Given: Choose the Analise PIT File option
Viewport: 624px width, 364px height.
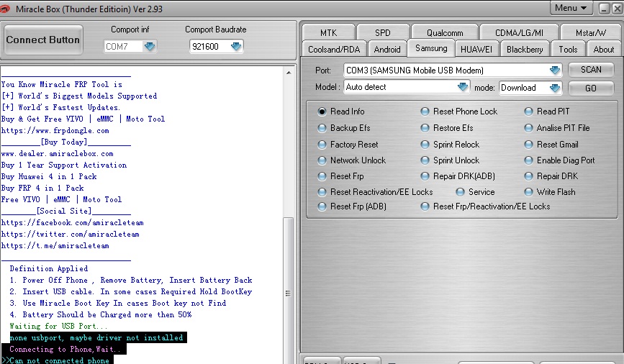Looking at the screenshot, I should (x=528, y=128).
